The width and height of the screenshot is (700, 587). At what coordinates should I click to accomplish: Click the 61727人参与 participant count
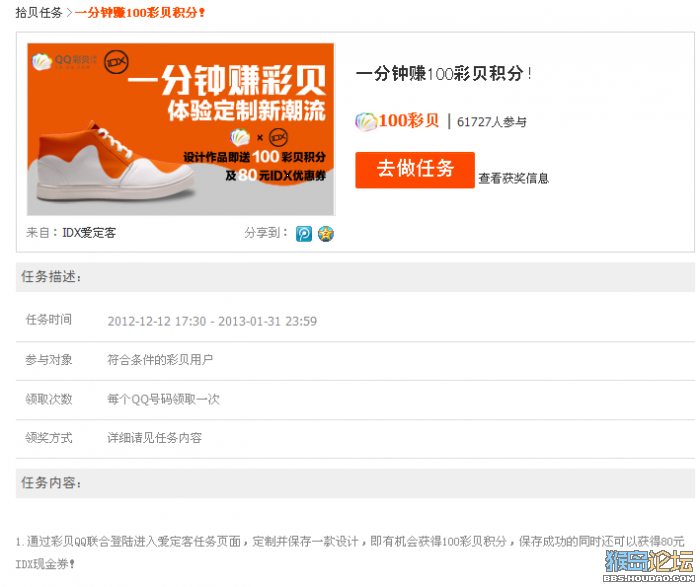[492, 122]
